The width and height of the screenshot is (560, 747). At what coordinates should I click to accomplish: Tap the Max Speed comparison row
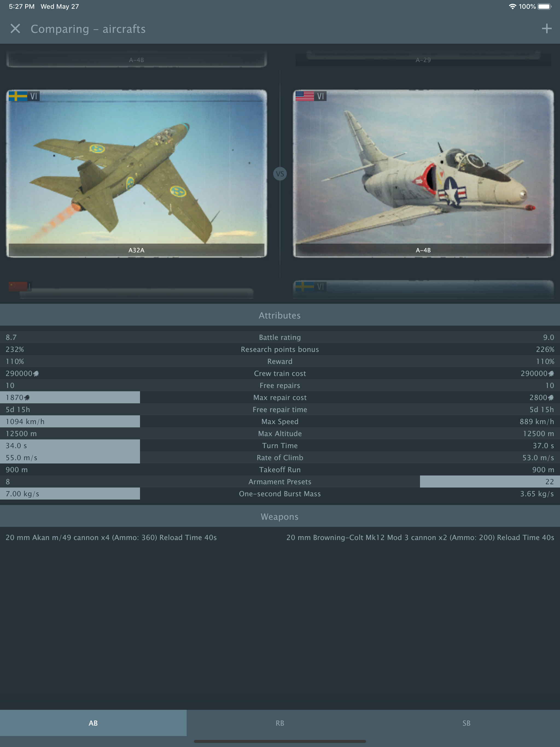point(280,421)
